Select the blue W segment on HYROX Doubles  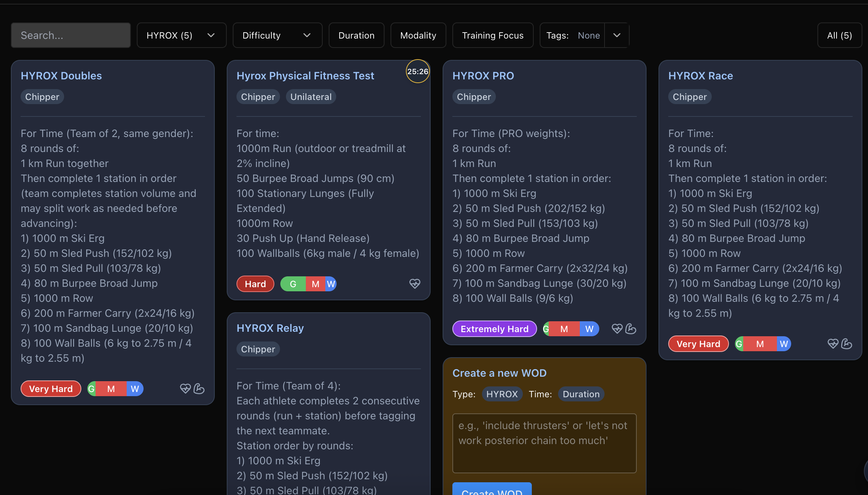pyautogui.click(x=135, y=389)
